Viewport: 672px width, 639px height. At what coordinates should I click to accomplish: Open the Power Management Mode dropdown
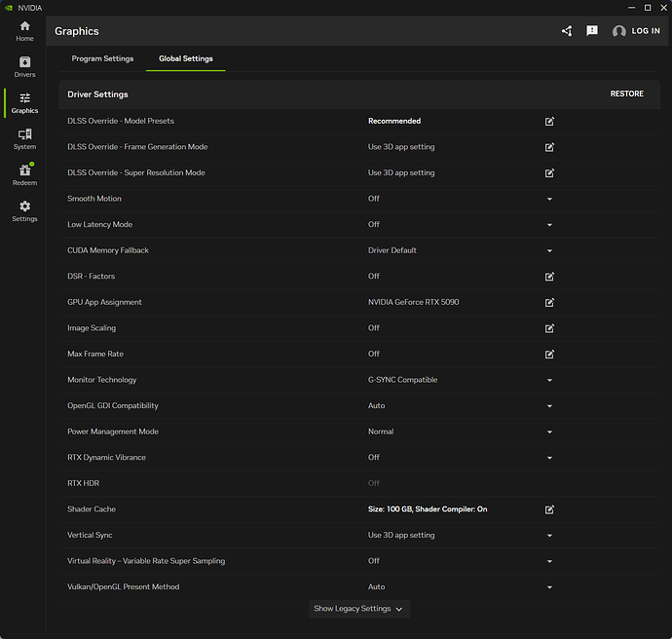(549, 432)
